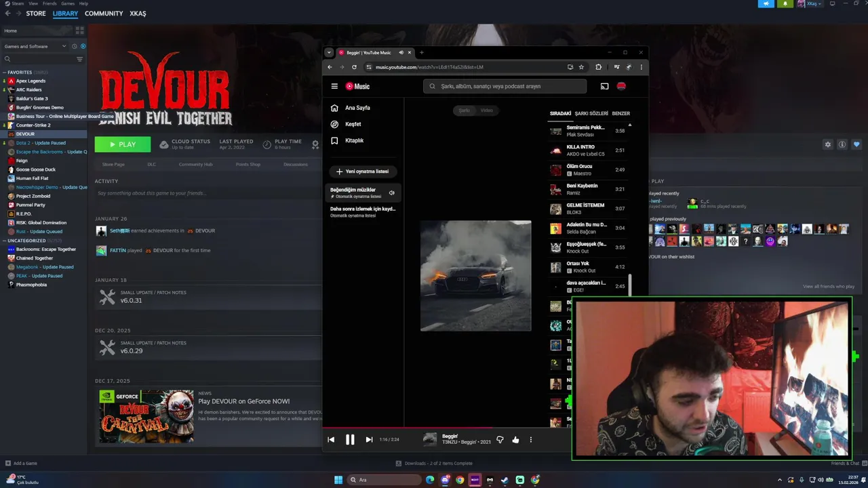Open Steam Downloads status bar
The height and width of the screenshot is (488, 868).
click(x=434, y=464)
